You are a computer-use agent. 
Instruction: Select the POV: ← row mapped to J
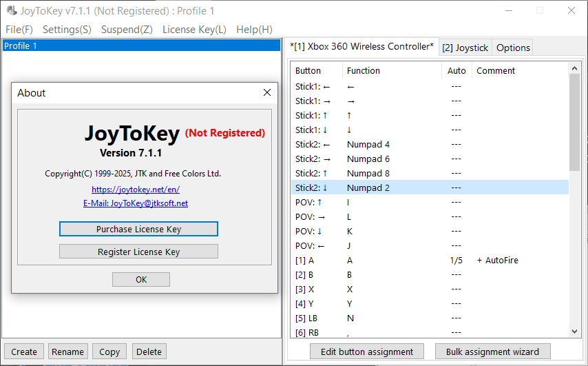pos(430,245)
